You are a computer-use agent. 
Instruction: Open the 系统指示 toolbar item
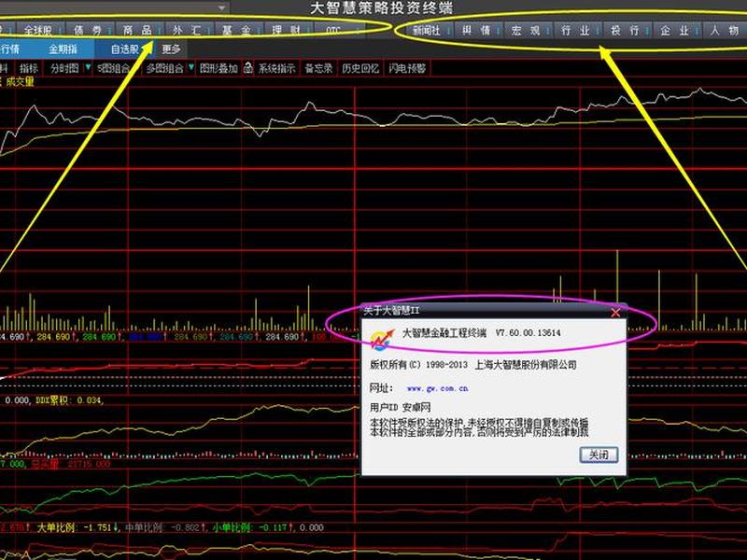[x=276, y=68]
